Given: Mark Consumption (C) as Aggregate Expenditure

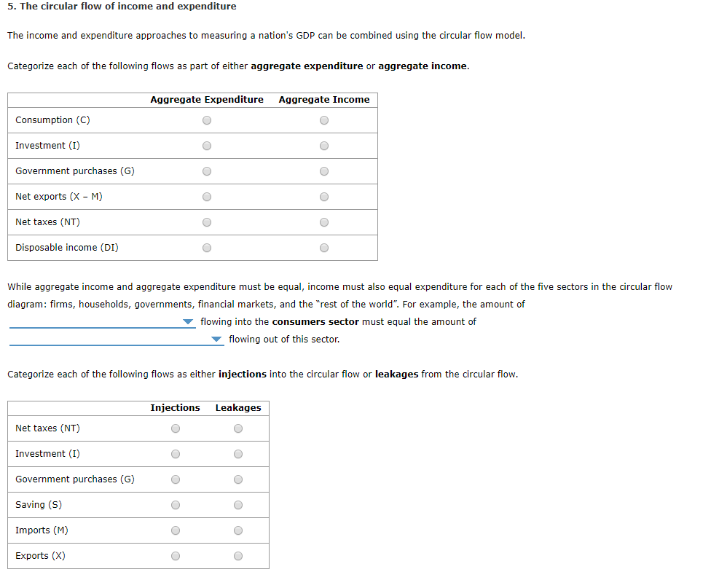Looking at the screenshot, I should [x=207, y=120].
